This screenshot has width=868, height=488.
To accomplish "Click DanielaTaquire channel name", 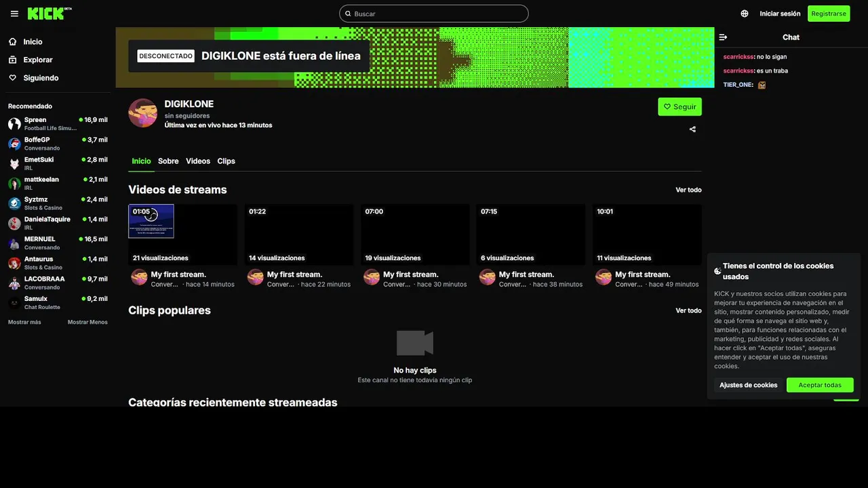I will (47, 220).
